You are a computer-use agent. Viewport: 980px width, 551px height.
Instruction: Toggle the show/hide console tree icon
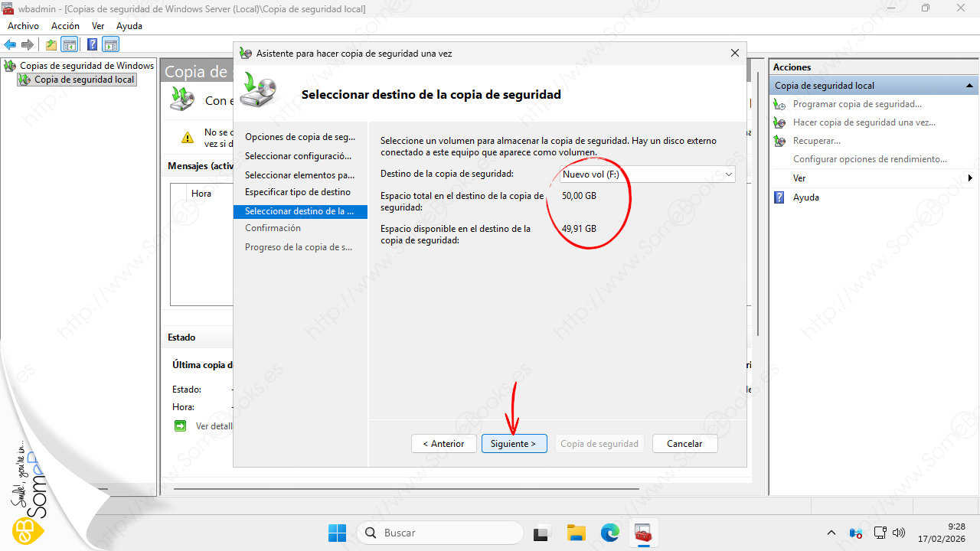click(x=69, y=44)
